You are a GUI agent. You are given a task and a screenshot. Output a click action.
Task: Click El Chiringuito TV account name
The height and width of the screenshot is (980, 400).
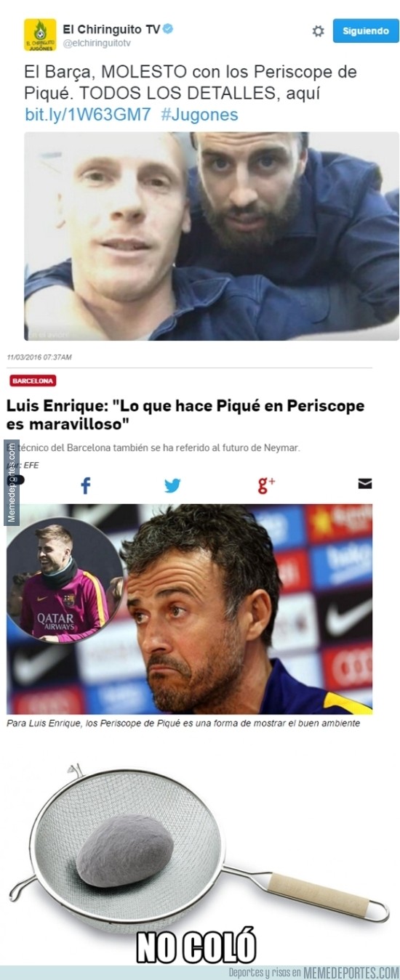click(x=111, y=29)
